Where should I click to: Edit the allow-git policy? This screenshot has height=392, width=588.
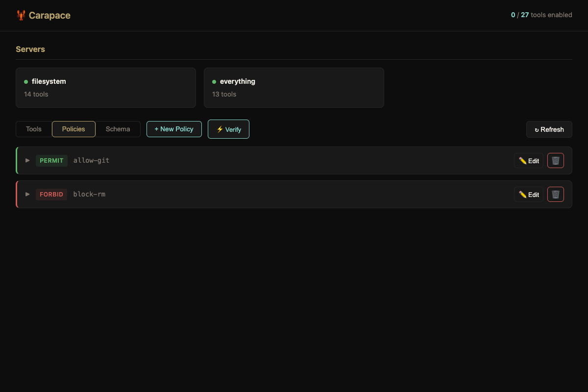pyautogui.click(x=529, y=161)
